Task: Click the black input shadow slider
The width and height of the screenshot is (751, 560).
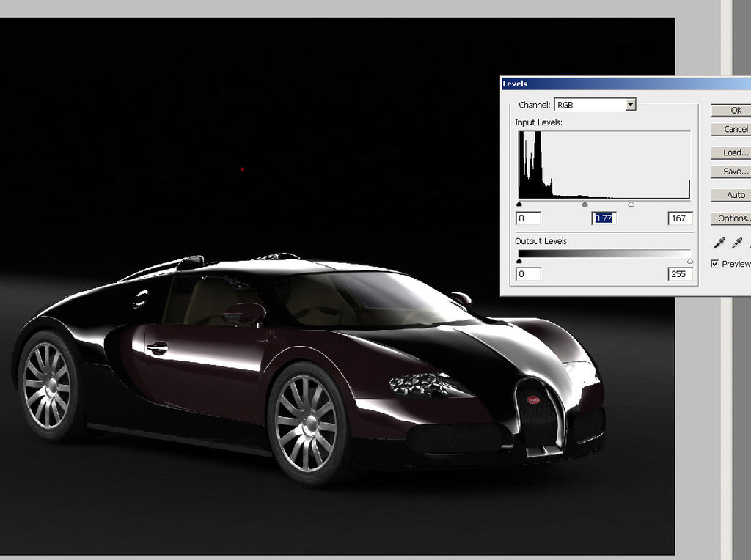Action: click(520, 202)
